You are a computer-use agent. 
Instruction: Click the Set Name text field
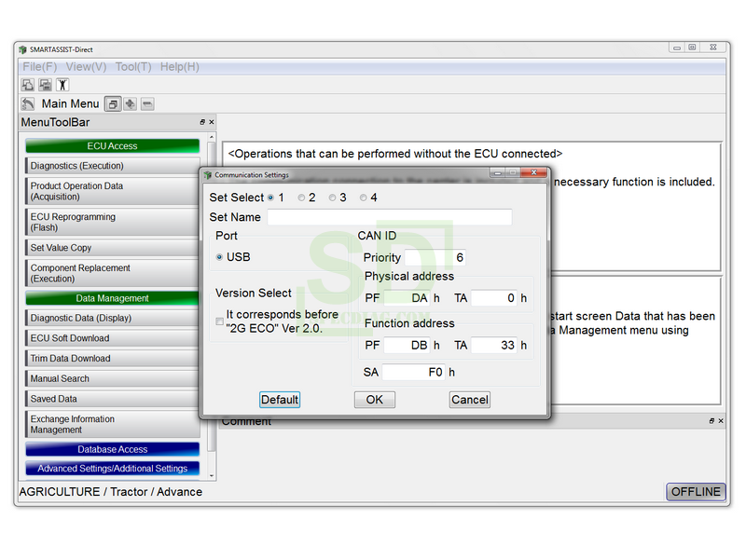coord(389,217)
